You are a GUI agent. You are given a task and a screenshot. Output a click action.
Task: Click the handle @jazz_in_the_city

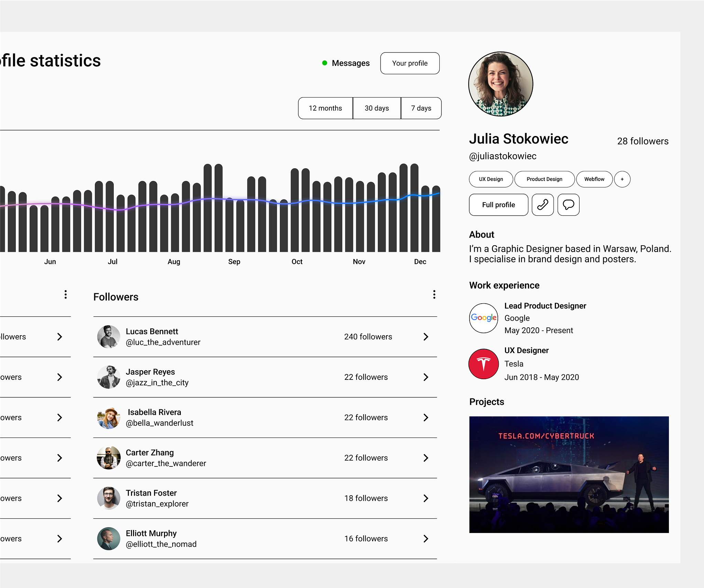point(157,383)
